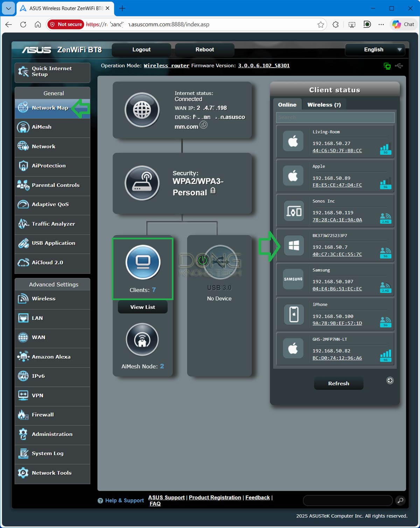Click the client search field
The width and height of the screenshot is (420, 528).
coord(335,117)
